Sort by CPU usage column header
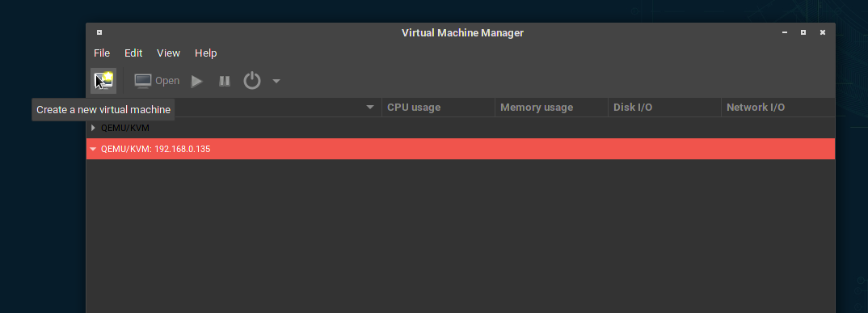Image resolution: width=868 pixels, height=313 pixels. click(x=438, y=108)
